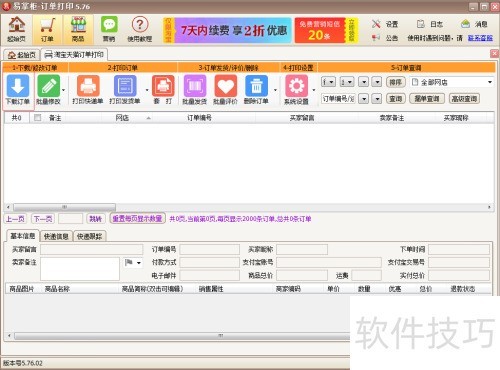
Task: Expand dropdown arrow next to 删除订单
Action: (275, 90)
